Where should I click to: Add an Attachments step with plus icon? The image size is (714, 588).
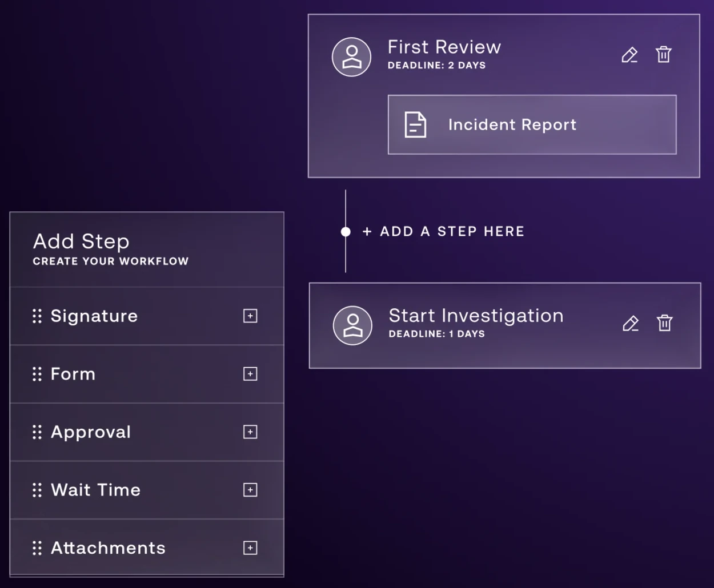[250, 548]
